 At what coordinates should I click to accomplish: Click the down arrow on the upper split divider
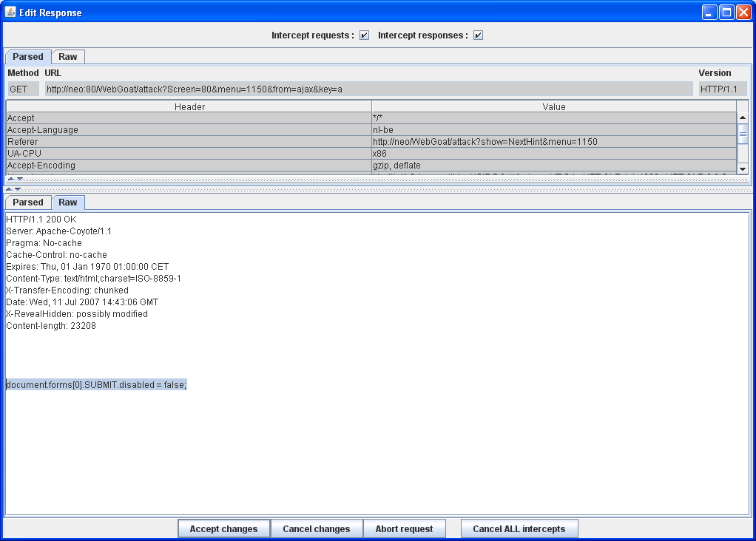click(19, 179)
